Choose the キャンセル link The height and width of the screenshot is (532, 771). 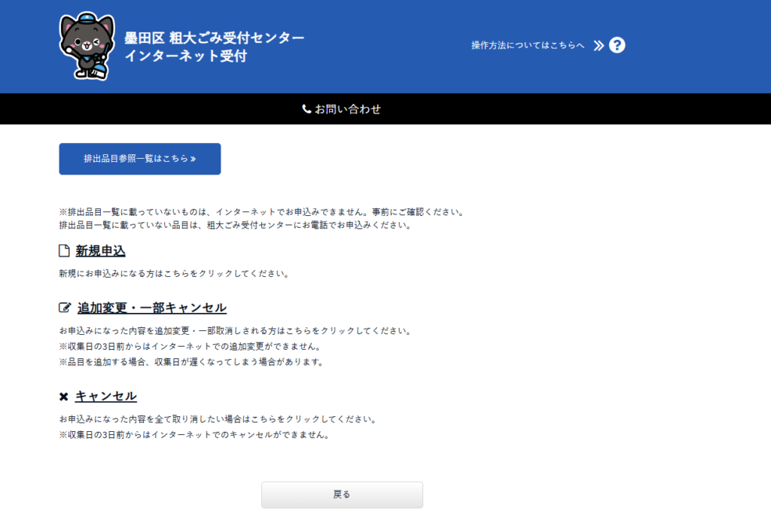105,397
